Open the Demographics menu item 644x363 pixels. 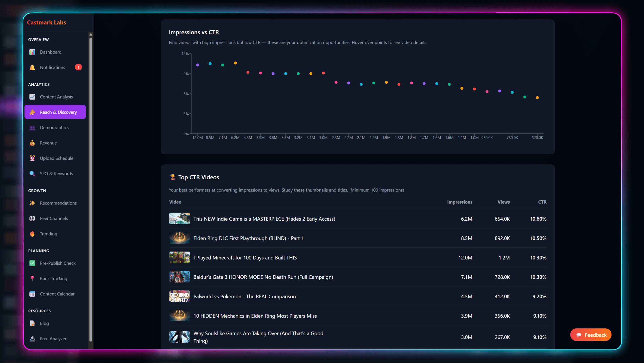pos(54,127)
